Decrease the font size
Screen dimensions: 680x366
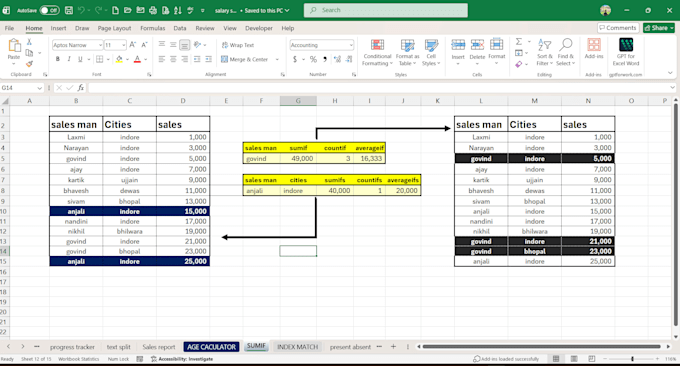144,45
